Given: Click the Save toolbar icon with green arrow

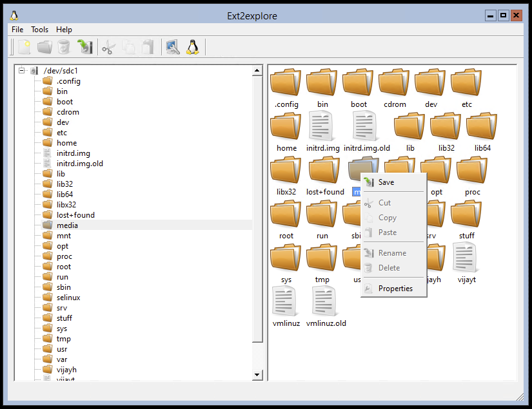Looking at the screenshot, I should coord(84,47).
